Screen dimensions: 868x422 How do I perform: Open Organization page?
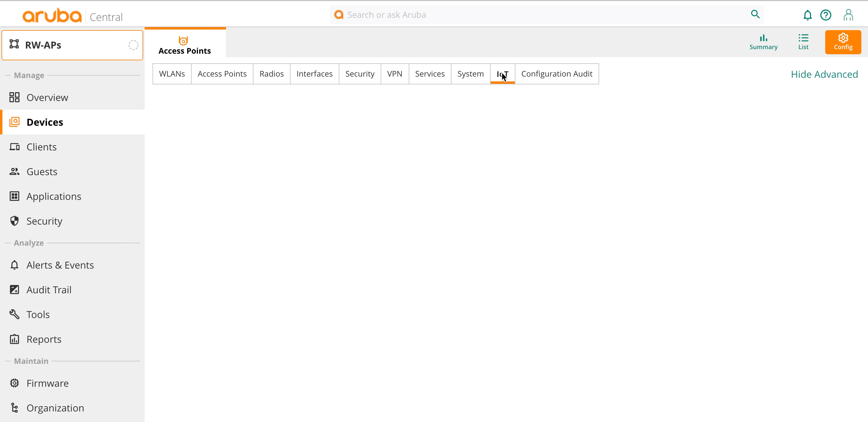click(72, 408)
